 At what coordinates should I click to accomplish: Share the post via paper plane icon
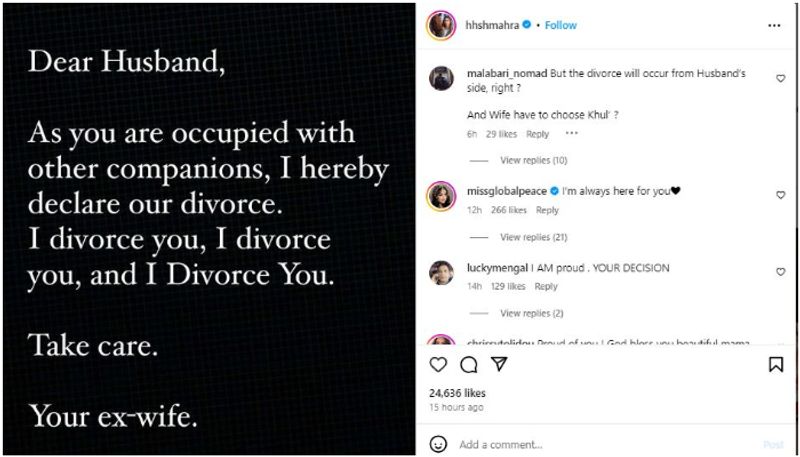tap(497, 365)
